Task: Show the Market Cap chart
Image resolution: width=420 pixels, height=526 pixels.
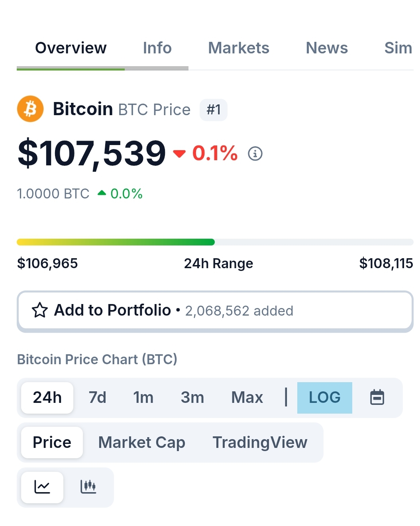Action: coord(142,442)
